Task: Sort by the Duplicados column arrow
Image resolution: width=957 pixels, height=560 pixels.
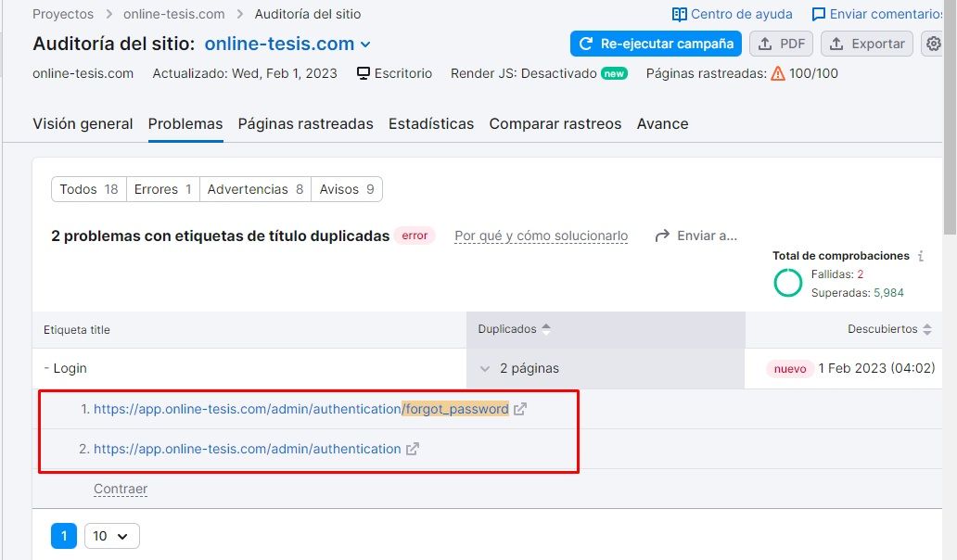Action: click(546, 329)
